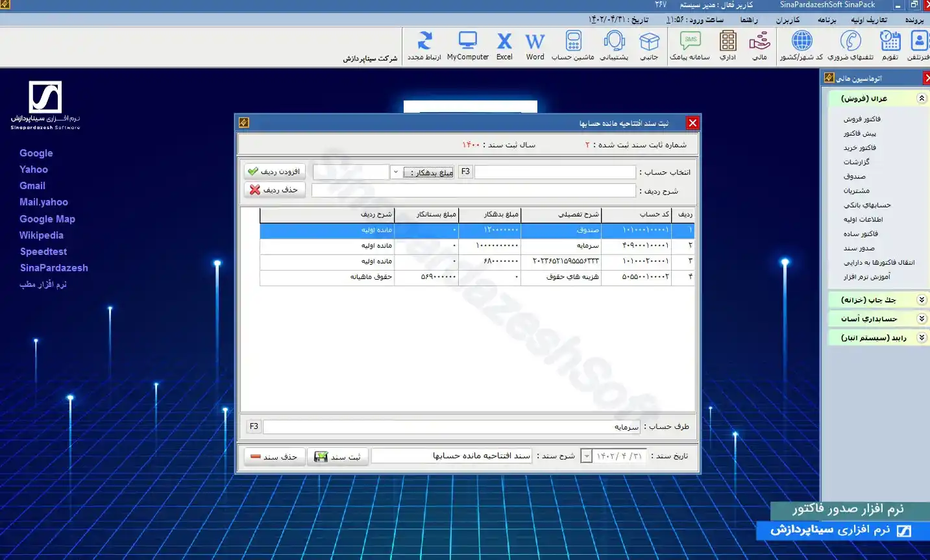
Task: Open پیش فاکتور in side panel
Action: 860,133
